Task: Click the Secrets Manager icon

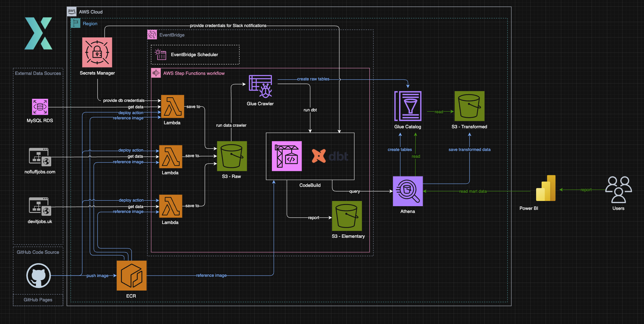Action: click(97, 52)
